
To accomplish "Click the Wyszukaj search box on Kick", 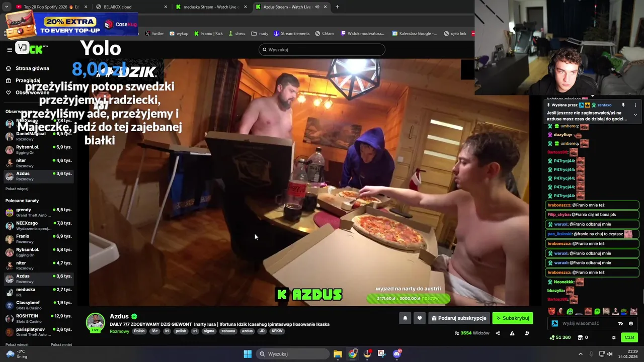I will (322, 49).
